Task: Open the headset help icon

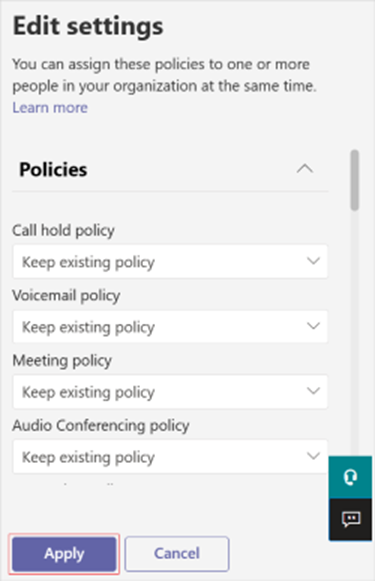Action: click(x=350, y=477)
